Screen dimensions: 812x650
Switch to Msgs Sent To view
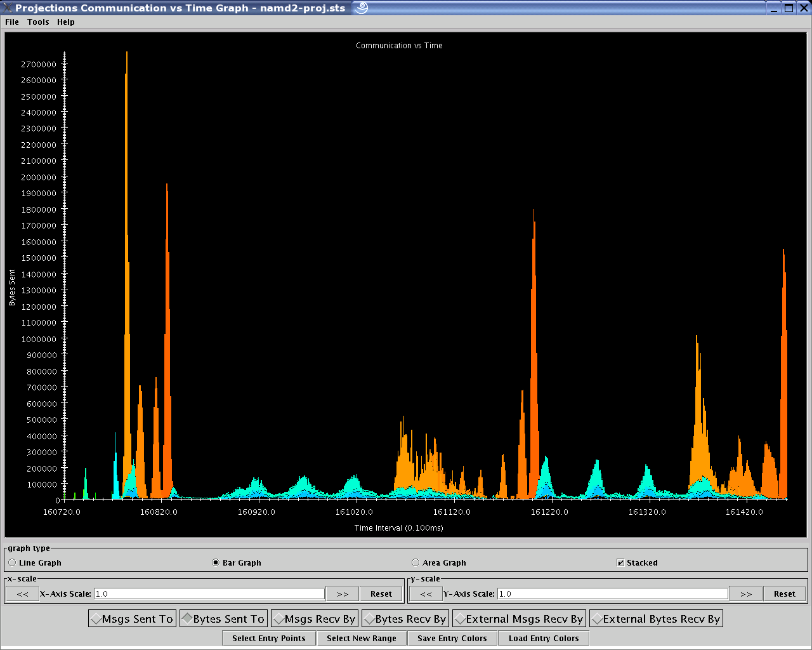pyautogui.click(x=132, y=619)
